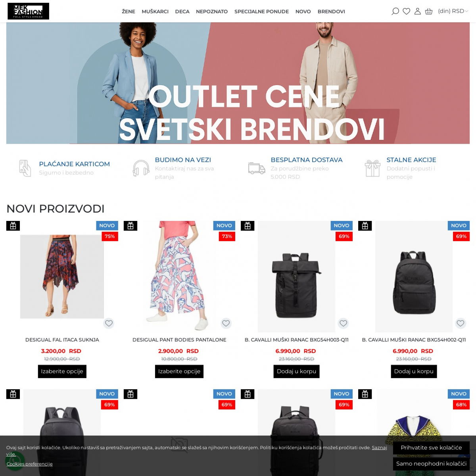Expand the ŽENE navigation menu
476x476 pixels.
129,12
